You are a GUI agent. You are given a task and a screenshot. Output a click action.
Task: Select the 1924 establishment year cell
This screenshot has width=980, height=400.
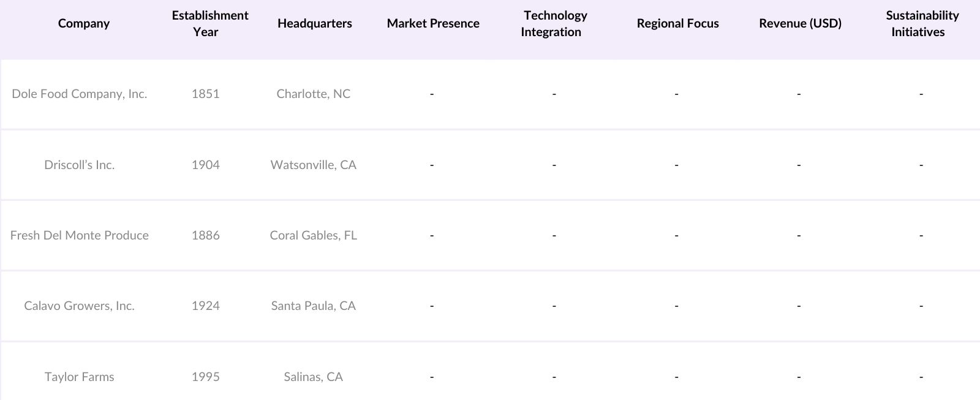click(x=205, y=306)
